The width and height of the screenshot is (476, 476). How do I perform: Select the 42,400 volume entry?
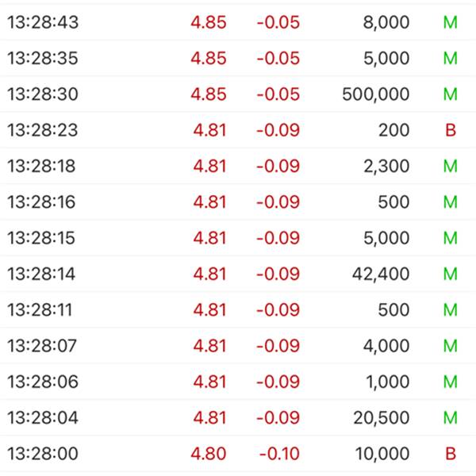coord(381,274)
